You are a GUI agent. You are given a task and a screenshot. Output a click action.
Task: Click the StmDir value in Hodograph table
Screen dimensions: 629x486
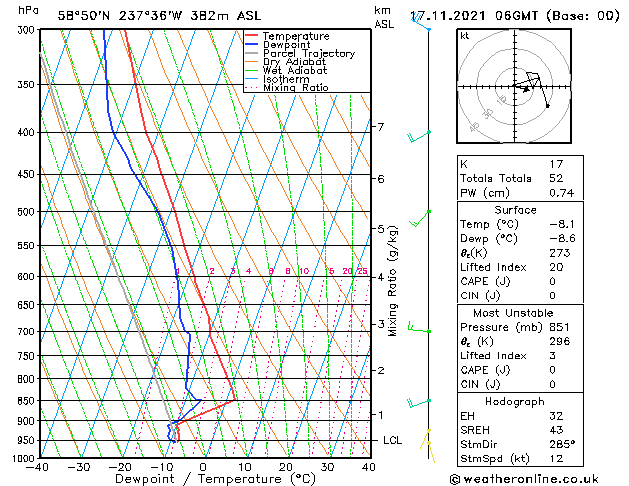[562, 444]
